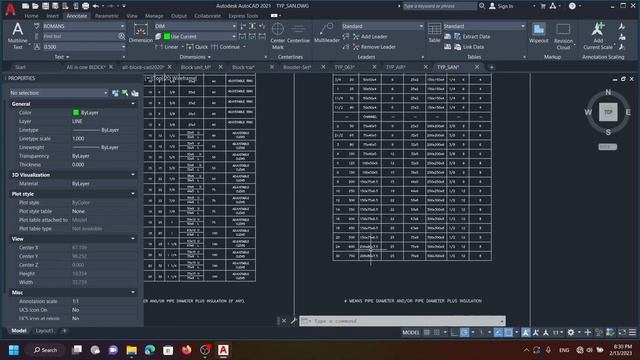
Task: Open the 0.500 text height dropdown
Action: tap(84, 47)
